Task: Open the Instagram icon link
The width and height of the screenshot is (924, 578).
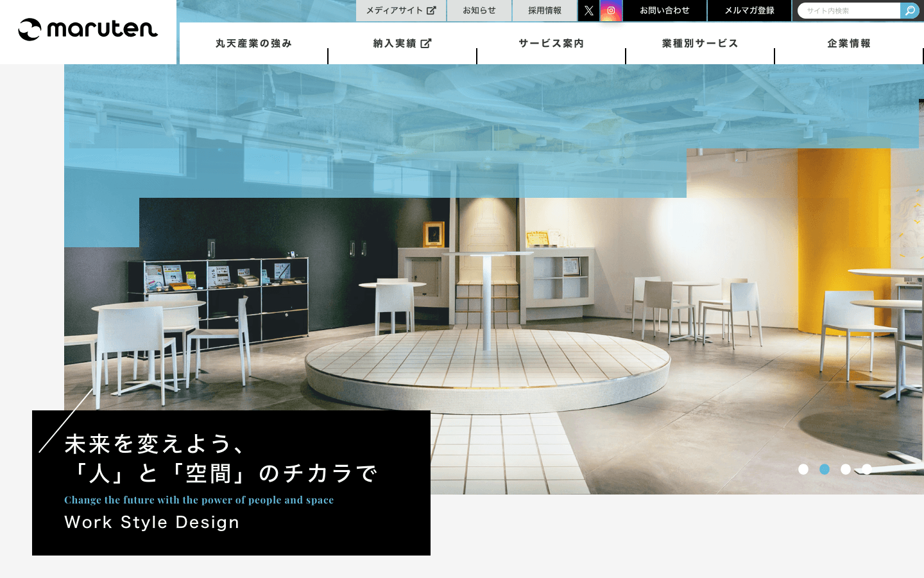Action: click(611, 10)
